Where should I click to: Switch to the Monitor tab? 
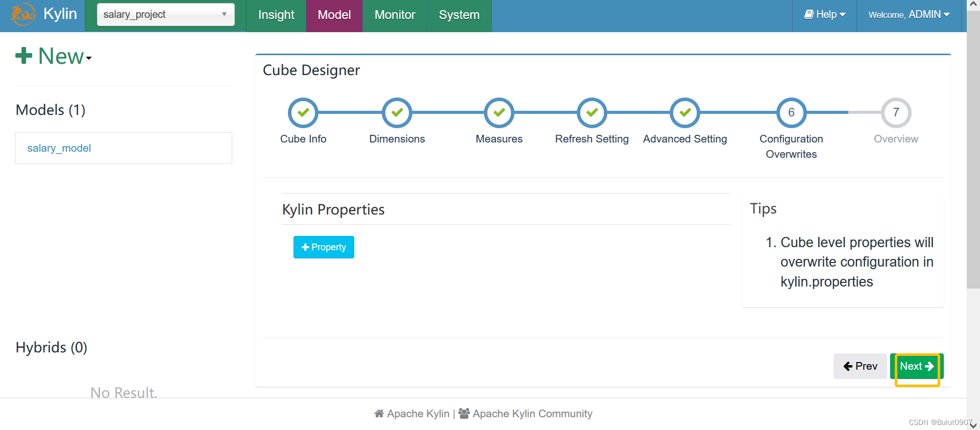(395, 15)
